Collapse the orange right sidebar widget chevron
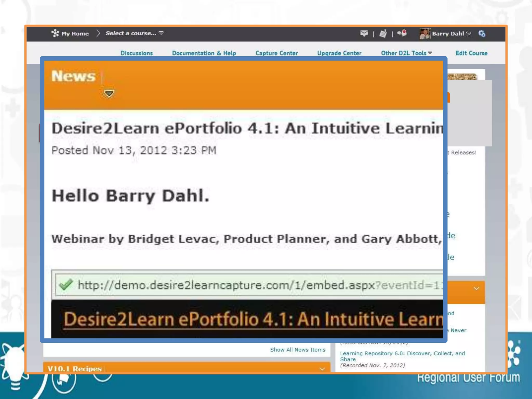The image size is (532, 399). click(x=476, y=289)
